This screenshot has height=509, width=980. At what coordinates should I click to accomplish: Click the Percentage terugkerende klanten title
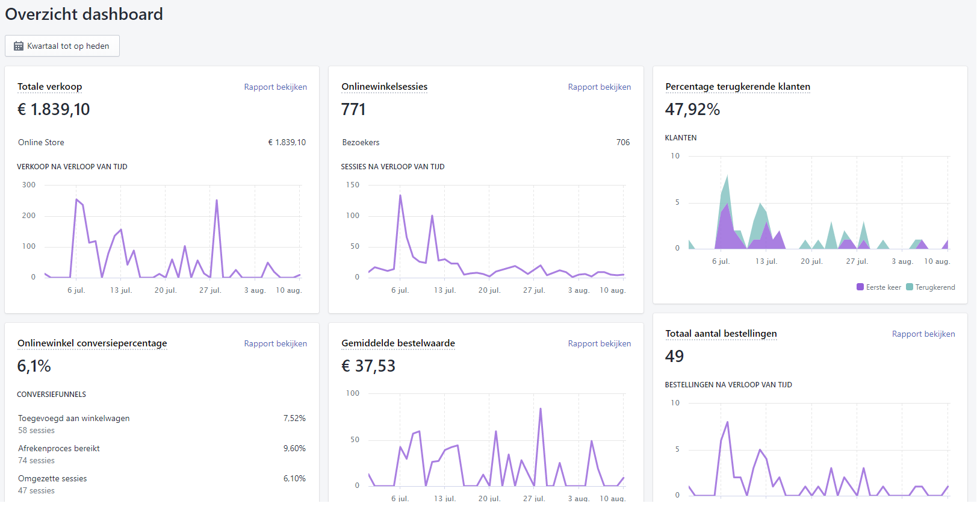point(737,87)
